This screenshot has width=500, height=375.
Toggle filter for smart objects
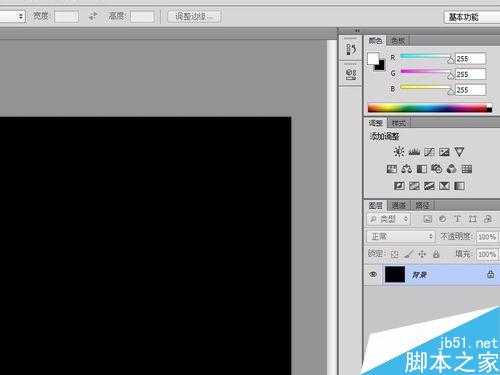pyautogui.click(x=488, y=219)
